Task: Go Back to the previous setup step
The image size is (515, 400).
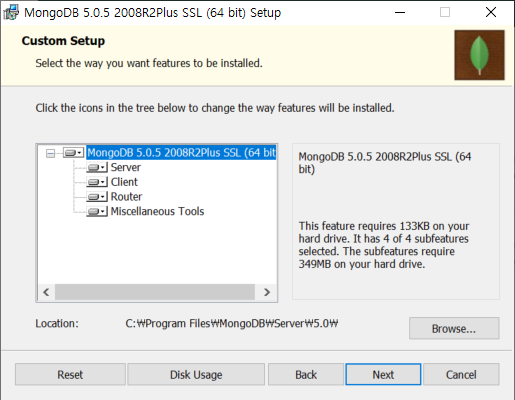Action: [306, 374]
